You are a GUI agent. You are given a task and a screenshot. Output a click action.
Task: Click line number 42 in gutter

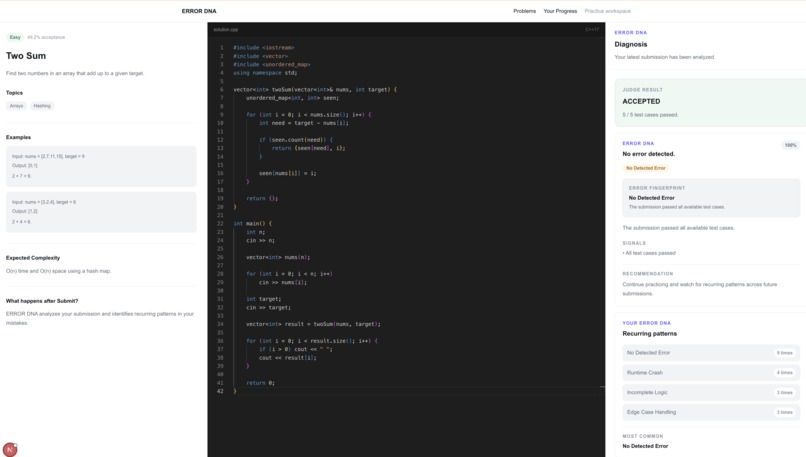[x=220, y=391]
